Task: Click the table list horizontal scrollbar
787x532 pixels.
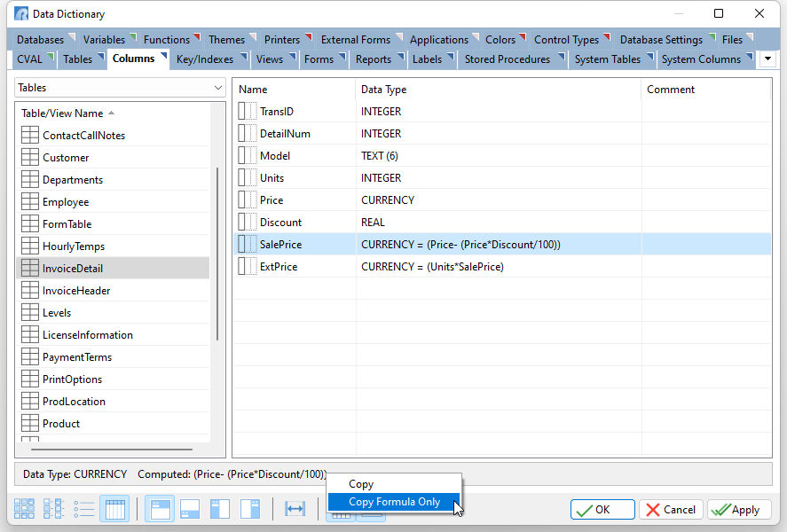Action: pyautogui.click(x=112, y=450)
